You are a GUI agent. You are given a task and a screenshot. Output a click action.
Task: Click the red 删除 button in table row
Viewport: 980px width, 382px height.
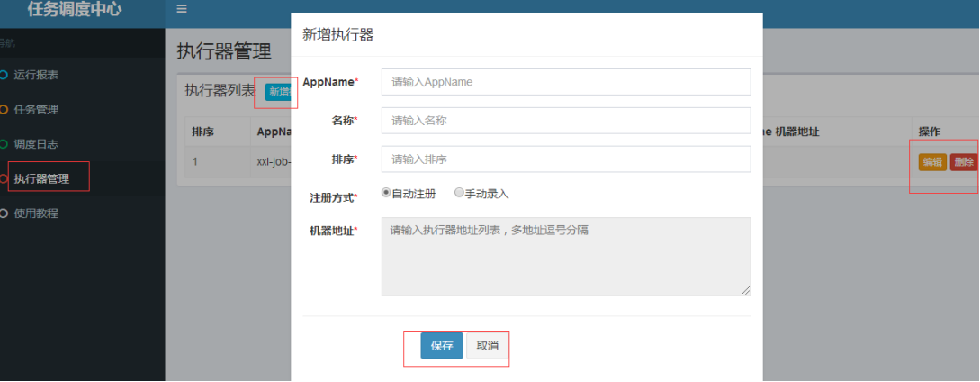(964, 162)
